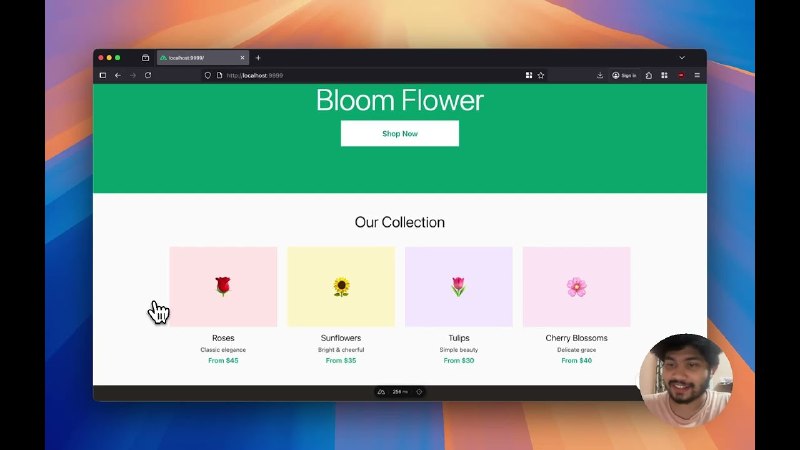Expand the list all tabs chevron
Viewport: 800px width, 450px height.
[682, 58]
